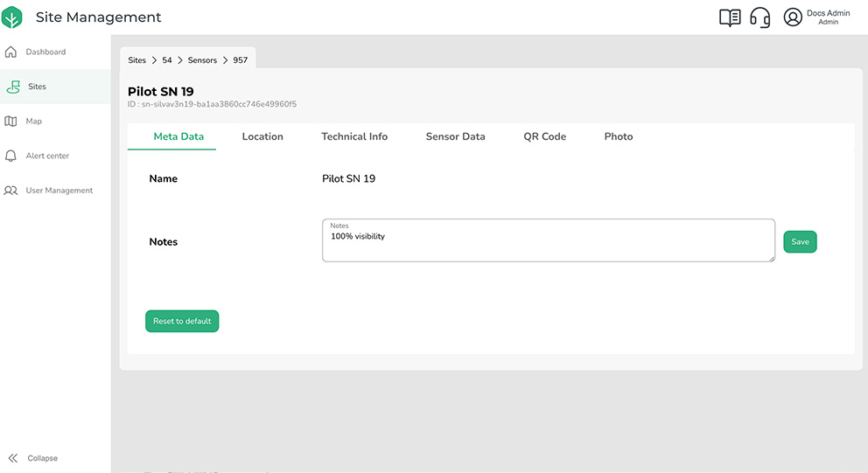
Task: Open the Map icon in sidebar
Action: [x=11, y=122]
